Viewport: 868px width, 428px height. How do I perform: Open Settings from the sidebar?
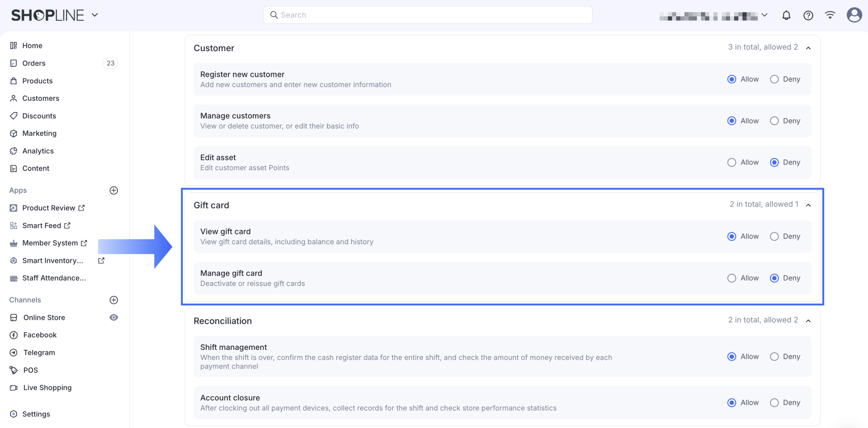[36, 414]
